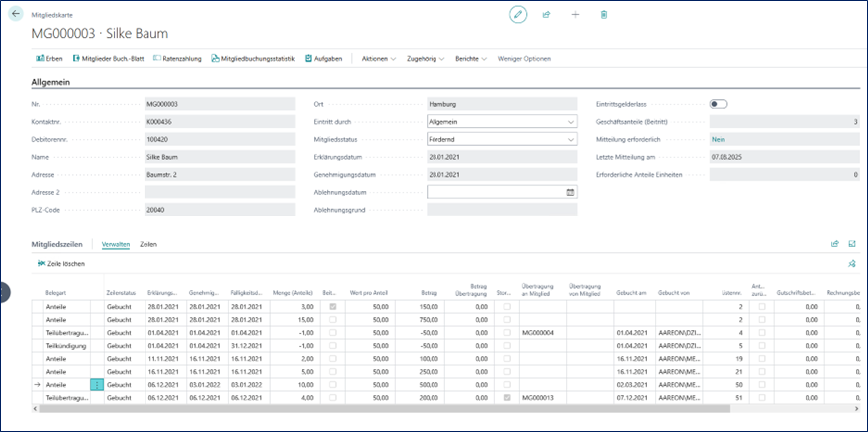Open row options for selected Anteile line
The image size is (868, 432).
tap(97, 384)
